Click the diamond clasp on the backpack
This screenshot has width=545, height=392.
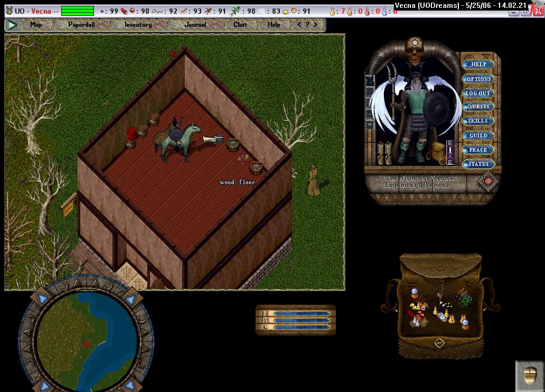coord(440,343)
